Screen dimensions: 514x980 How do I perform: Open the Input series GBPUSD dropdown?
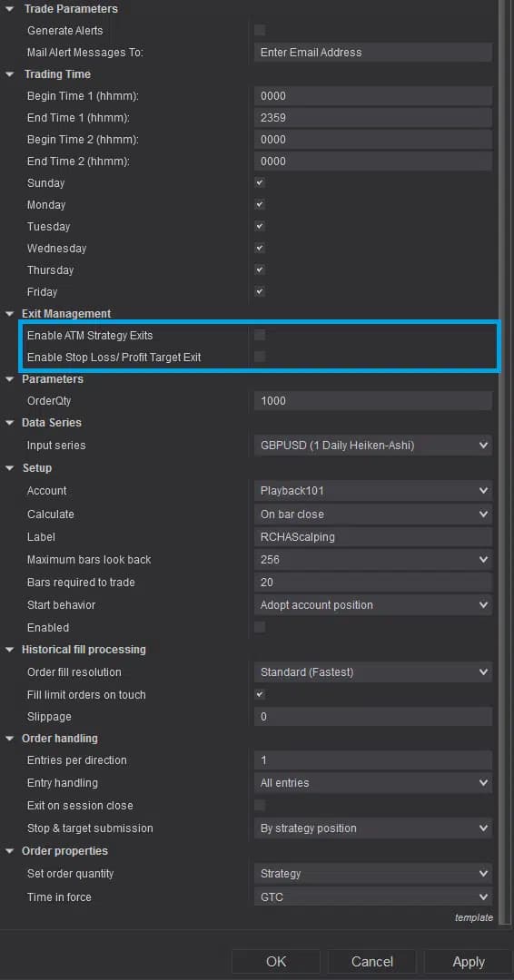pyautogui.click(x=372, y=446)
